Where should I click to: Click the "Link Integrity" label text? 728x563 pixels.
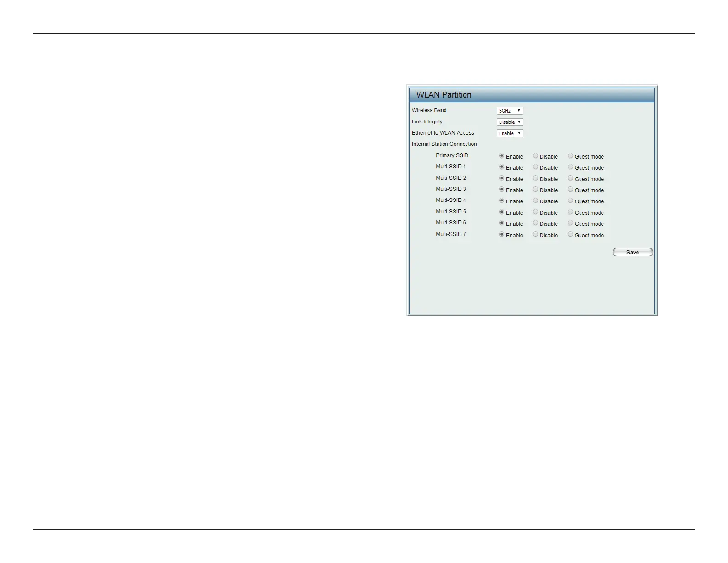[x=427, y=121]
